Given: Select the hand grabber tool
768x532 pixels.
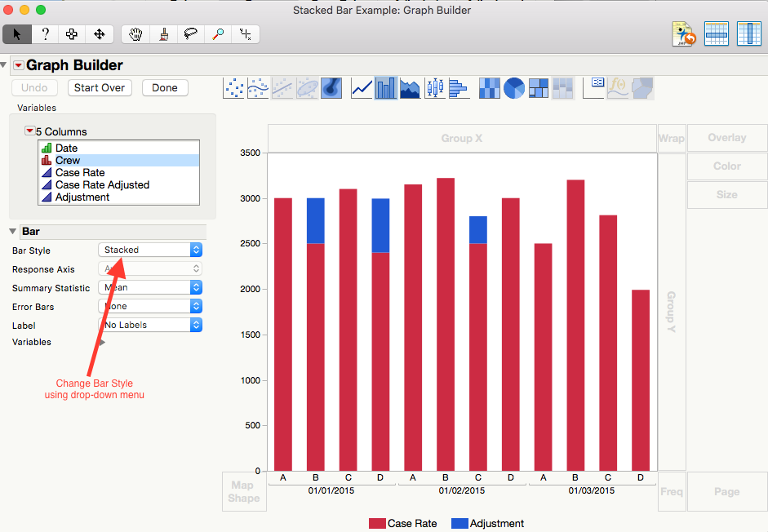Looking at the screenshot, I should pyautogui.click(x=135, y=34).
